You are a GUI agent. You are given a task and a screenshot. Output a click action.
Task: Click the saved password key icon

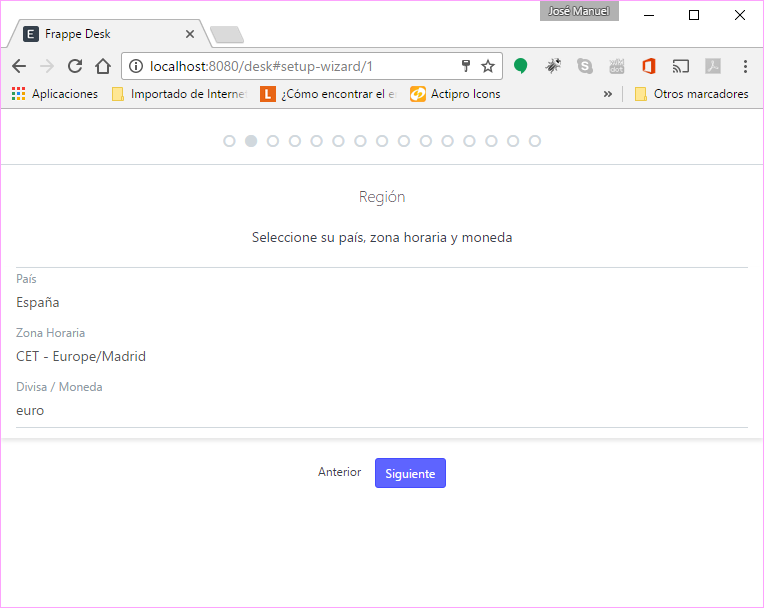tap(465, 66)
